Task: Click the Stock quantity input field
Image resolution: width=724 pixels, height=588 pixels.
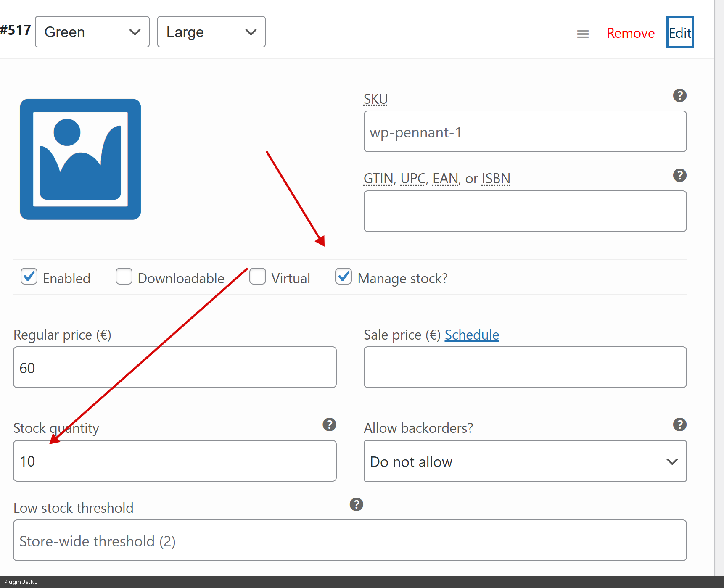Action: click(x=174, y=461)
